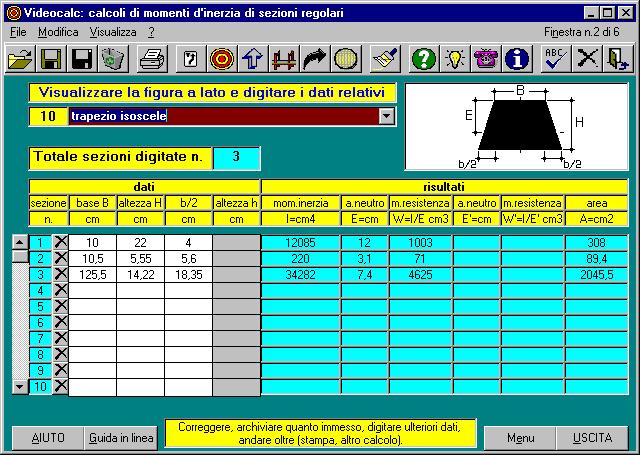Click the paintbrush toolbar icon
The height and width of the screenshot is (455, 640).
point(385,59)
